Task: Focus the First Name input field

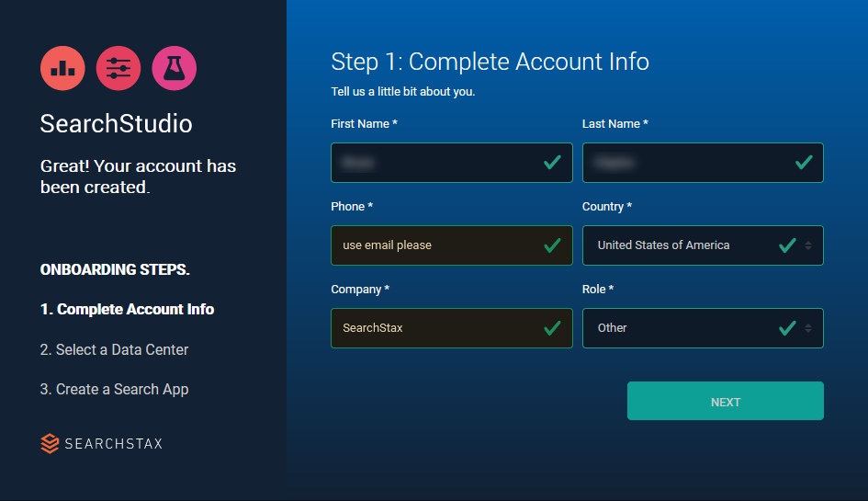Action: (452, 163)
